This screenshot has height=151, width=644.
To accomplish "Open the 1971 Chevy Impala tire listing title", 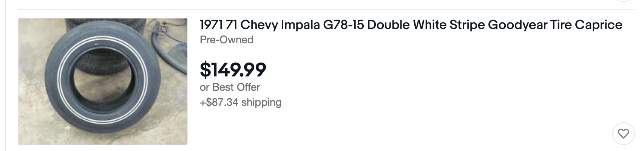I will (x=411, y=25).
